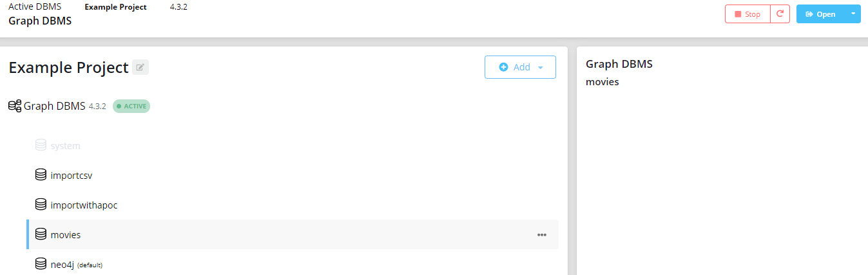Click the restart DBMS icon next to Stop

pos(780,14)
